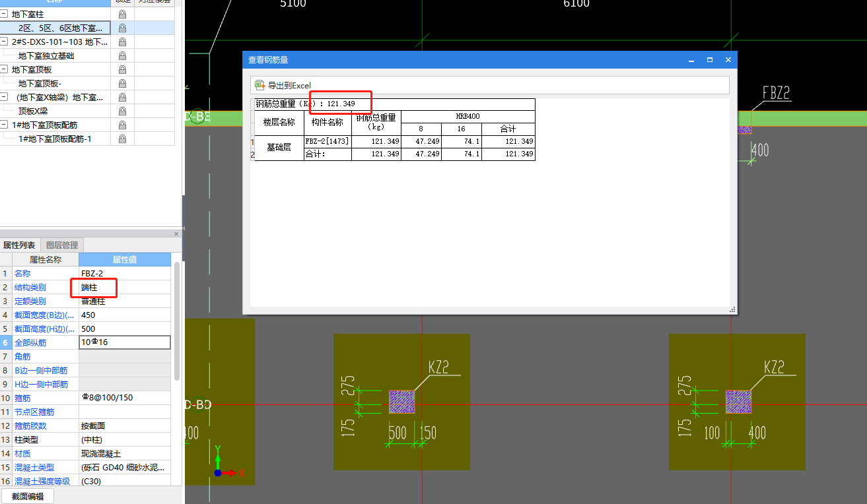
Task: Click FBZ-2[1473] cell in rebar table
Action: (328, 141)
